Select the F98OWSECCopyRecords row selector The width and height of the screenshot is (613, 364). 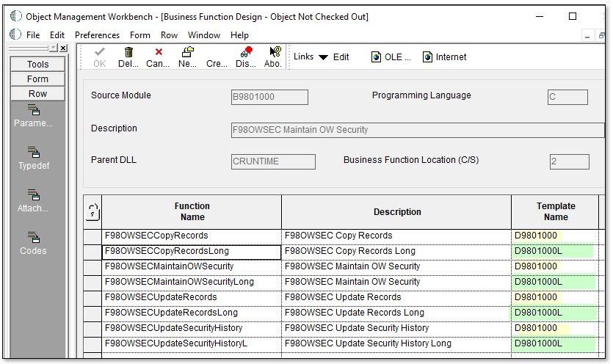[x=93, y=236]
